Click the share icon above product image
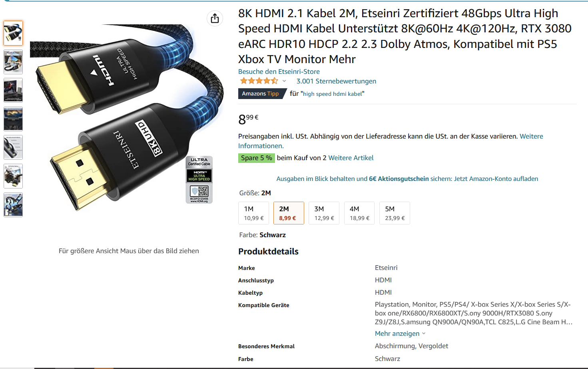The image size is (588, 369). 215,18
